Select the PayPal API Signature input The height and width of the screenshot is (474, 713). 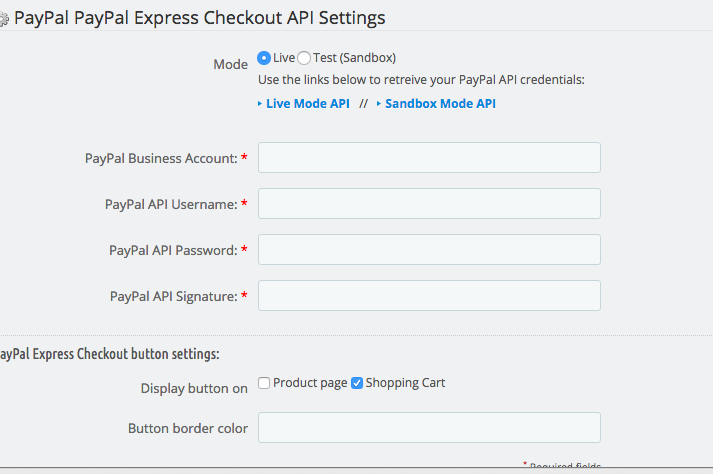pyautogui.click(x=429, y=296)
